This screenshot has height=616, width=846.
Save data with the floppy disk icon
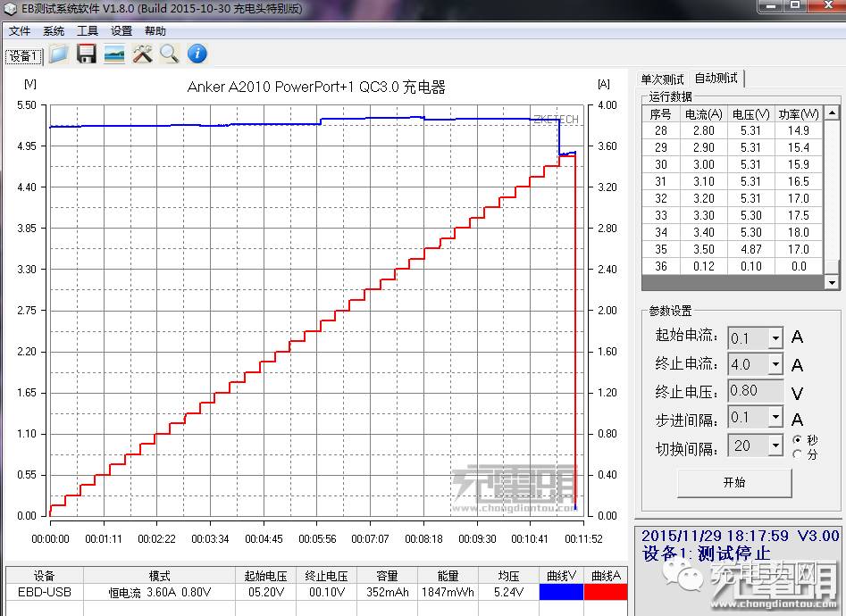[x=87, y=54]
